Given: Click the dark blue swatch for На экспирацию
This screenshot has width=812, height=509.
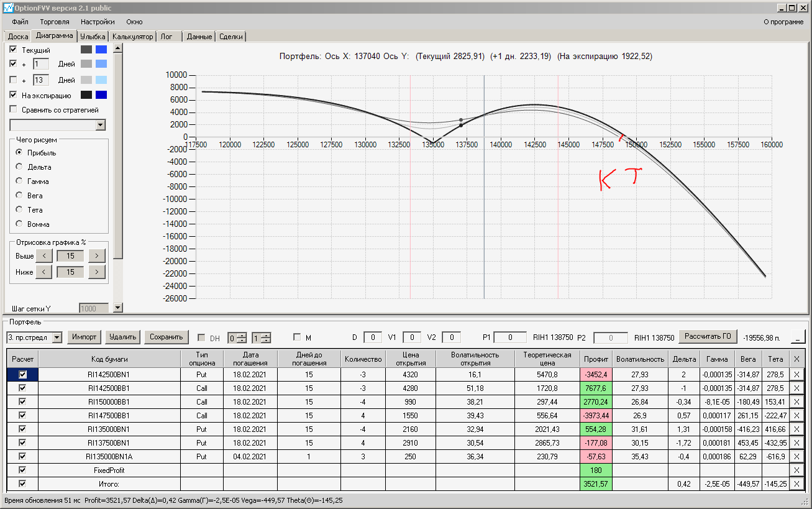Looking at the screenshot, I should pos(101,95).
